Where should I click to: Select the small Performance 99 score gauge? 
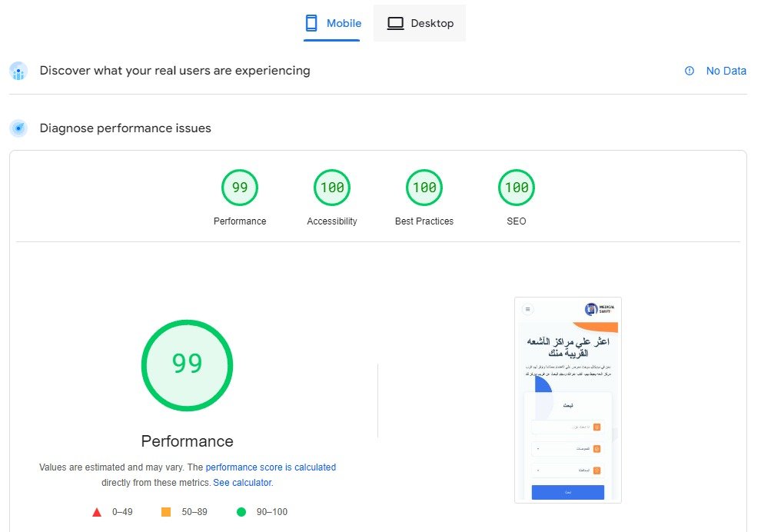[240, 188]
